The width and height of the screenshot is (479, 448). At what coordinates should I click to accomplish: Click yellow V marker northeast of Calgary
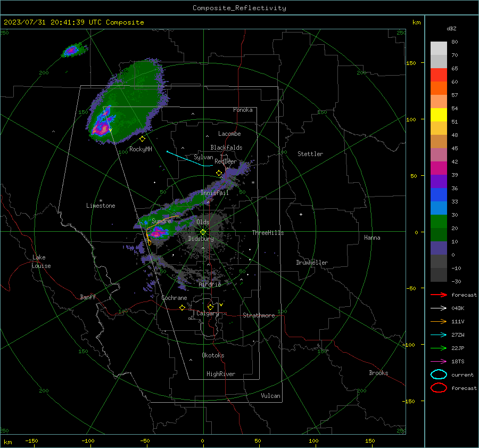(x=221, y=305)
